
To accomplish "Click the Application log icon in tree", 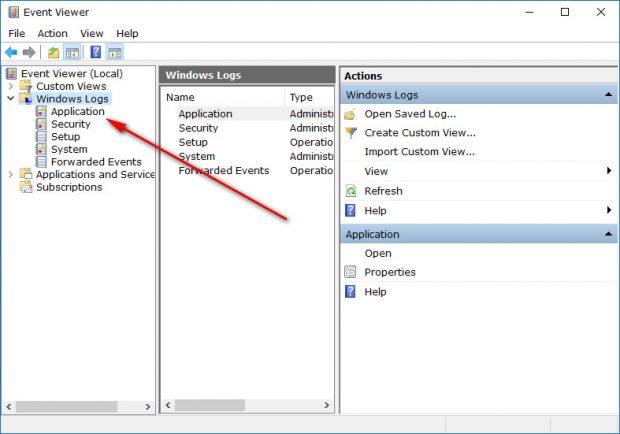I will tap(41, 111).
